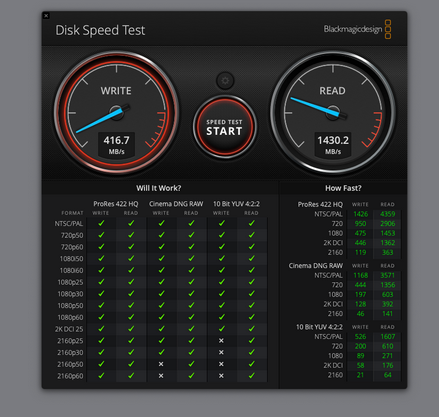Click the 2160p25 row label

pos(70,341)
